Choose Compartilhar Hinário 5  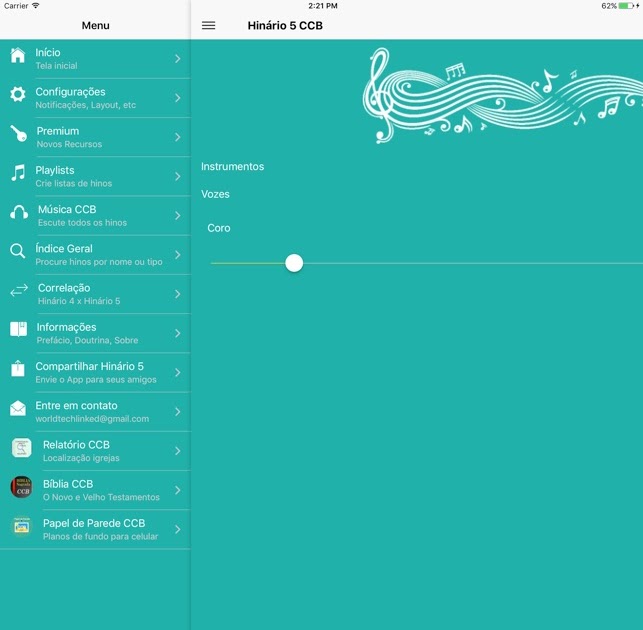[95, 373]
